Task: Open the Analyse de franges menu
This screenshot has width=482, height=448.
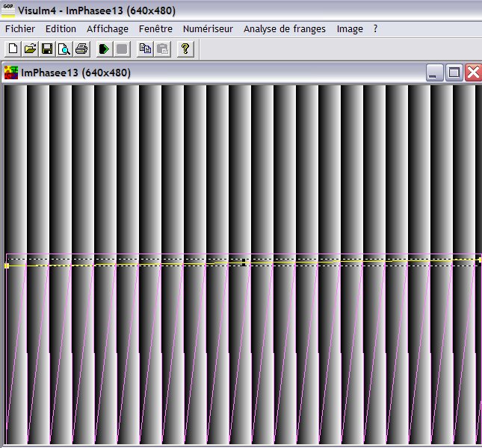Action: click(x=285, y=29)
